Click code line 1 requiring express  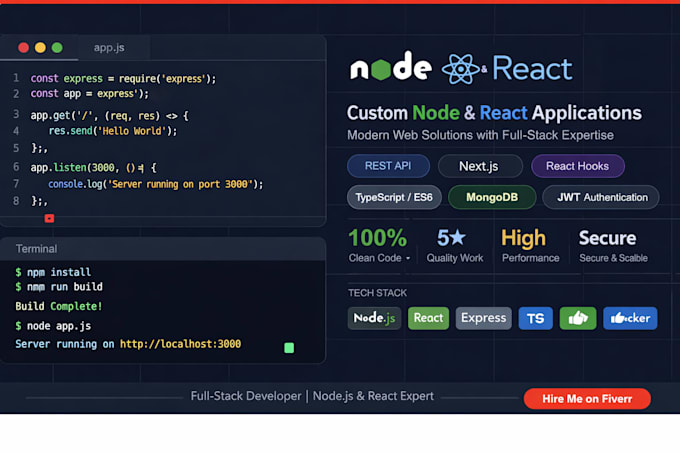tap(123, 78)
